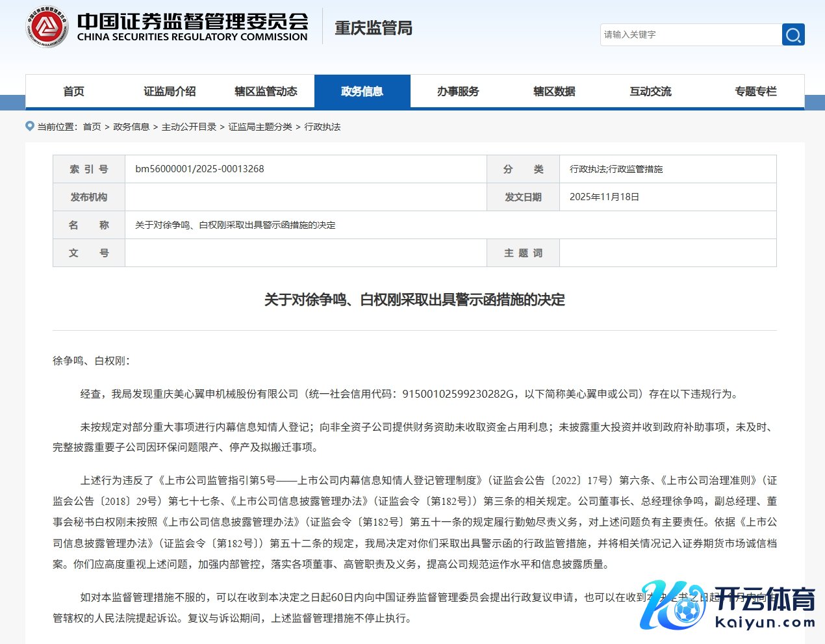Click the CSRC red emblem logo
The width and height of the screenshot is (825, 644).
coord(47,27)
